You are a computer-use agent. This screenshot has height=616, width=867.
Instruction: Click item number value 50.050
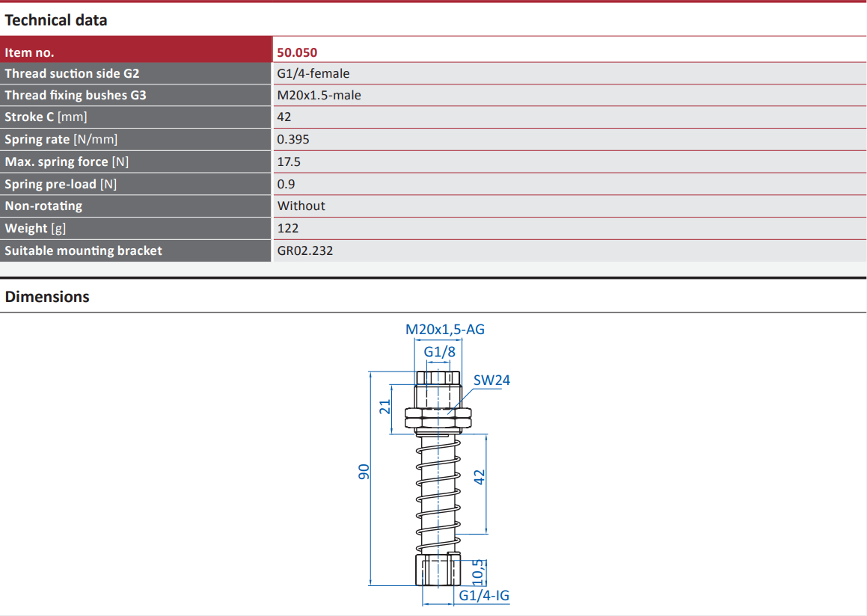[x=297, y=52]
